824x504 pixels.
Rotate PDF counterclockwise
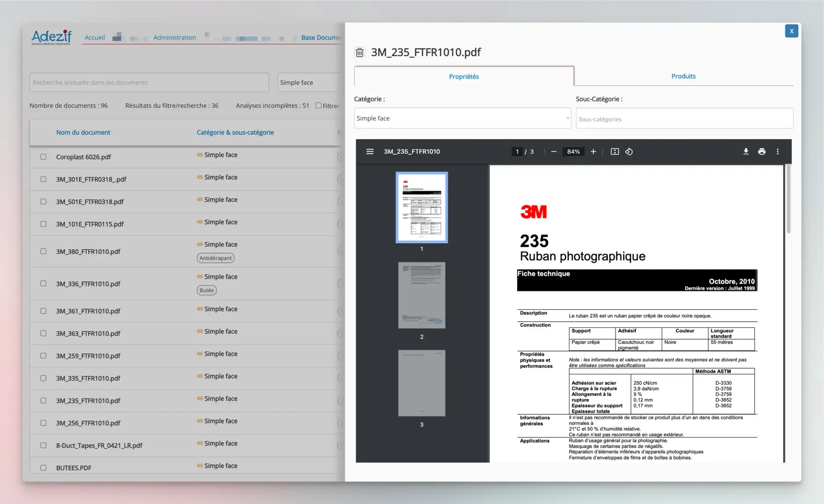point(629,152)
